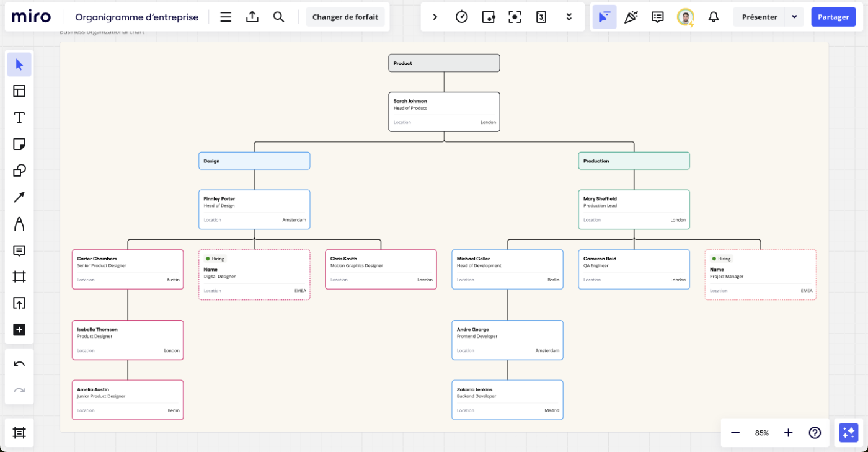This screenshot has width=868, height=452.
Task: Collapse the top toolbar with the arrow
Action: coord(435,17)
